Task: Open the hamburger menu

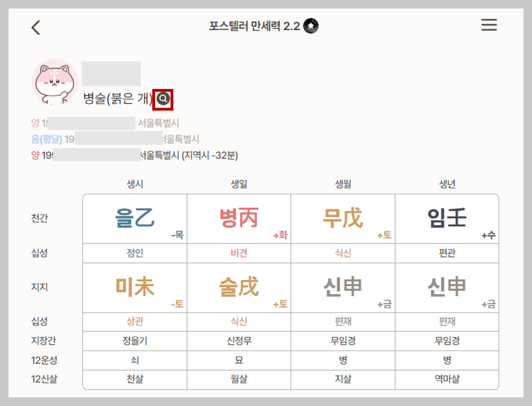Action: pyautogui.click(x=489, y=25)
